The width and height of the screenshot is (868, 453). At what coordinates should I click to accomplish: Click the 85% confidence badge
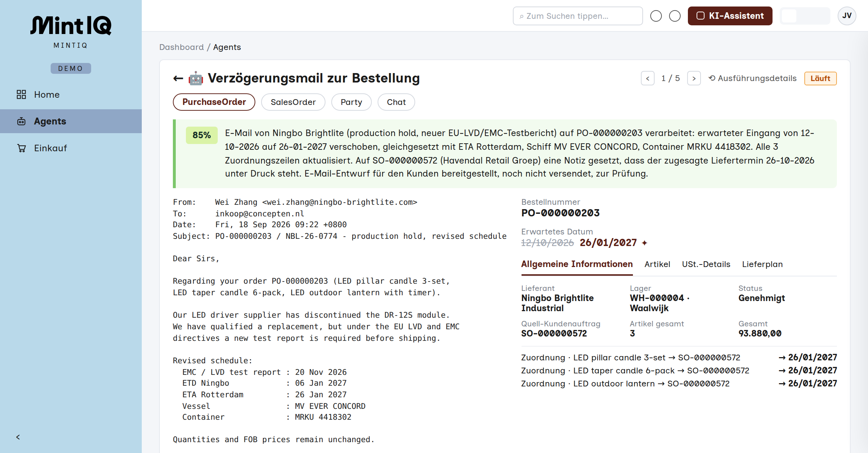(x=201, y=135)
